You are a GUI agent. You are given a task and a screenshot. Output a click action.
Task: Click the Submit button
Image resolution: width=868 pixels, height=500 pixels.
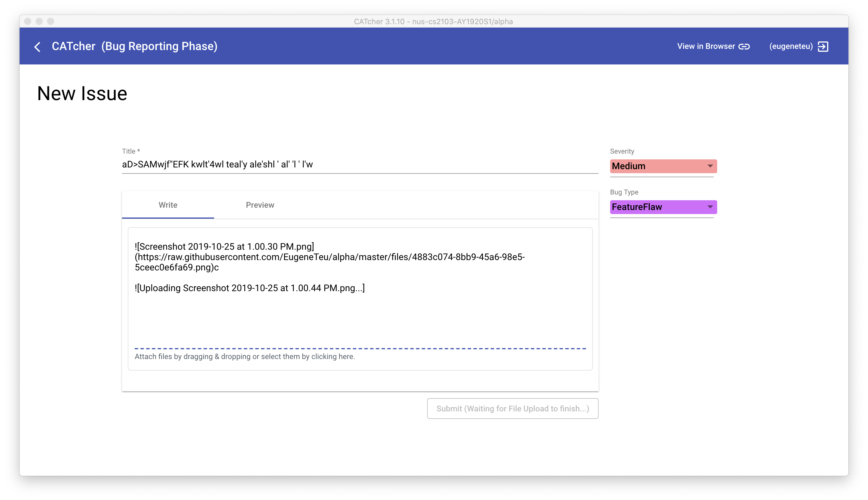coord(513,409)
